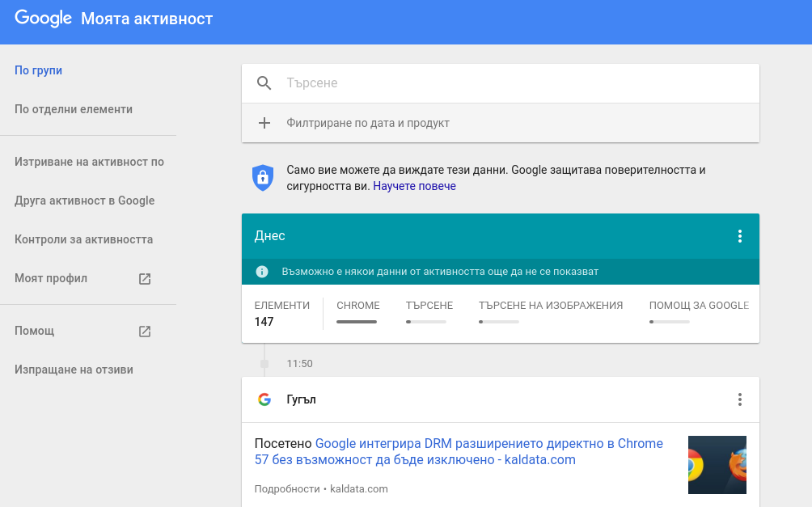812x507 pixels.
Task: Click the Моята активност page title
Action: pyautogui.click(x=147, y=19)
